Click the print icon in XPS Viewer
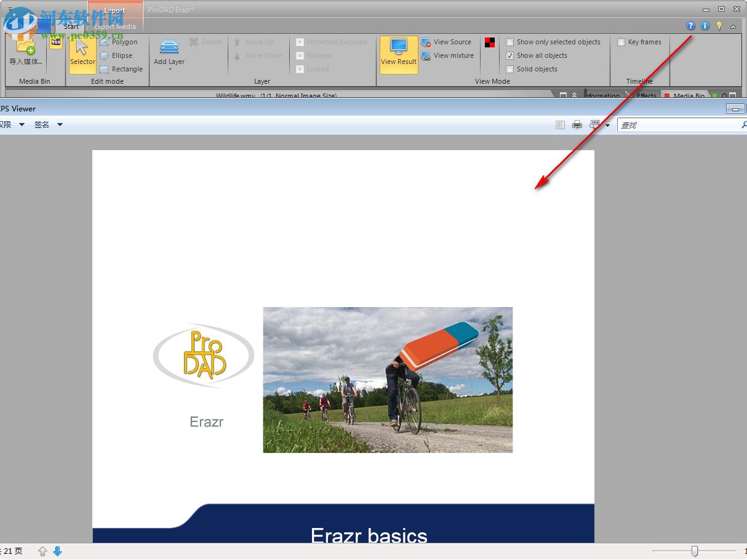The height and width of the screenshot is (560, 747). coord(577,125)
